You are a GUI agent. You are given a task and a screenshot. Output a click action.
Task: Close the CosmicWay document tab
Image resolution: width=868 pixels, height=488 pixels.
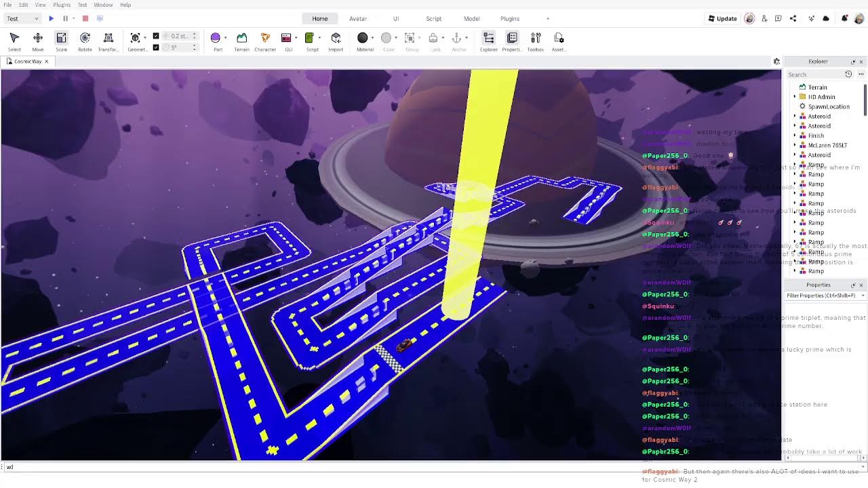pyautogui.click(x=47, y=61)
